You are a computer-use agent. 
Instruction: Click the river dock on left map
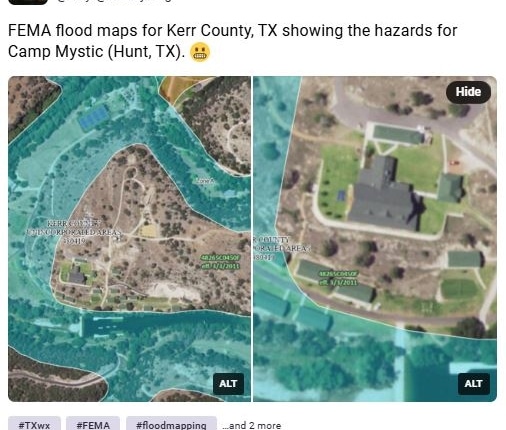(x=97, y=325)
